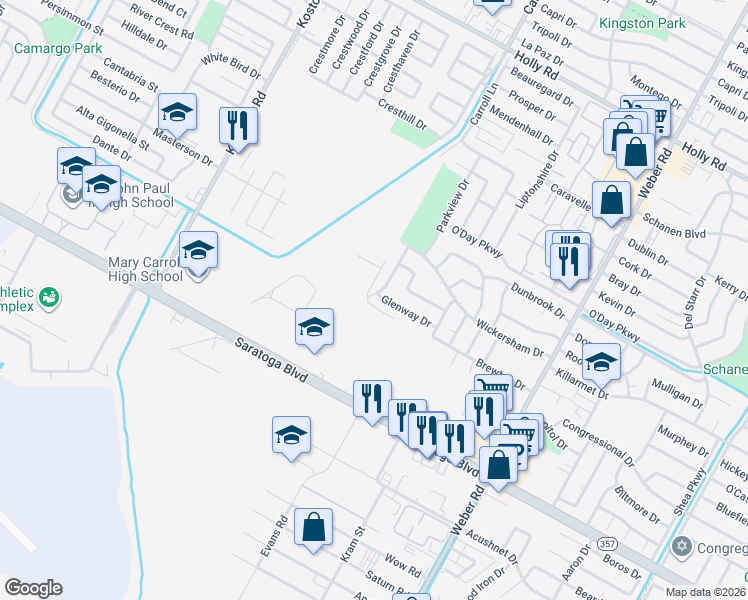The height and width of the screenshot is (600, 748).
Task: Click the school marker near Masterson Dr
Action: (x=177, y=113)
